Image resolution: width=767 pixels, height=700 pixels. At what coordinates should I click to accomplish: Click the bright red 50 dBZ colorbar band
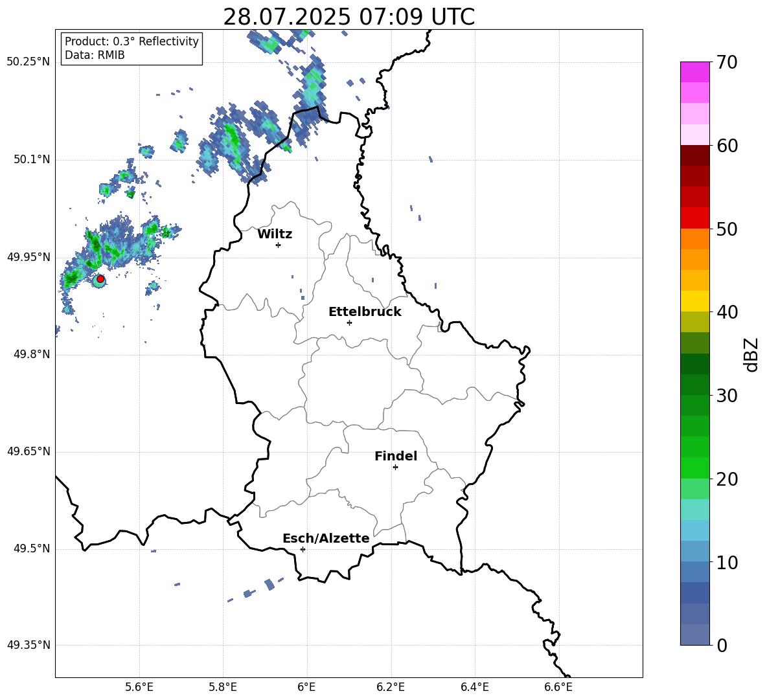click(695, 218)
